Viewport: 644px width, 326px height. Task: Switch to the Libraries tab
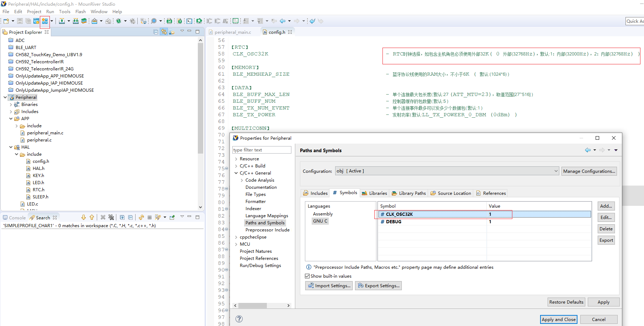374,193
